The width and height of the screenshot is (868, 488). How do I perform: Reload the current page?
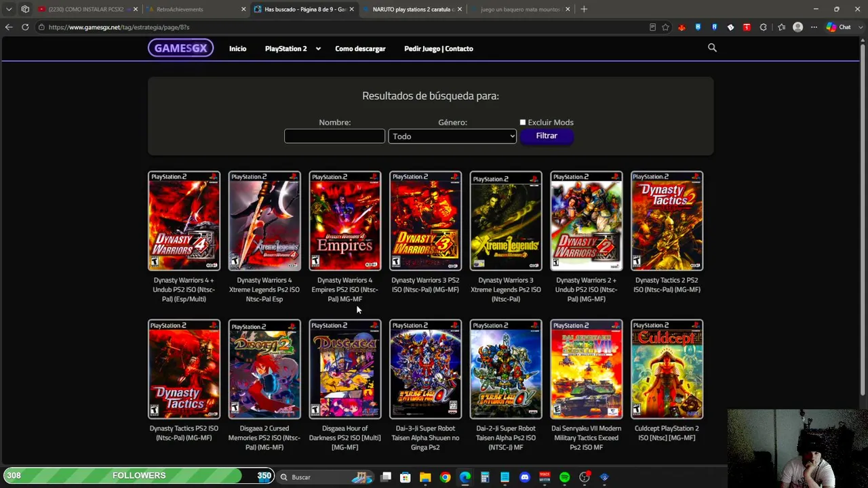click(x=25, y=27)
